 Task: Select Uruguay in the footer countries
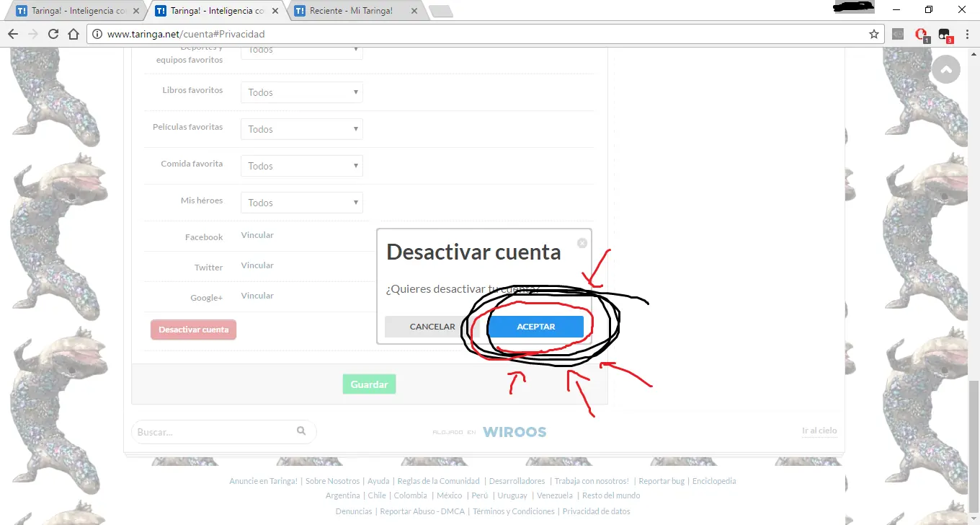[512, 495]
